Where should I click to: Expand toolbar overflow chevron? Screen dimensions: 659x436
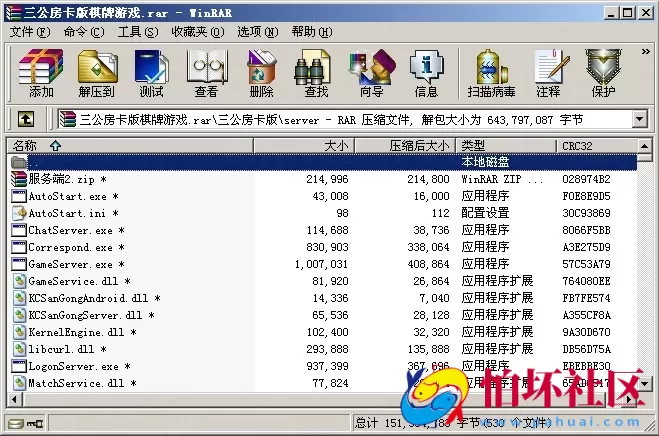(646, 52)
